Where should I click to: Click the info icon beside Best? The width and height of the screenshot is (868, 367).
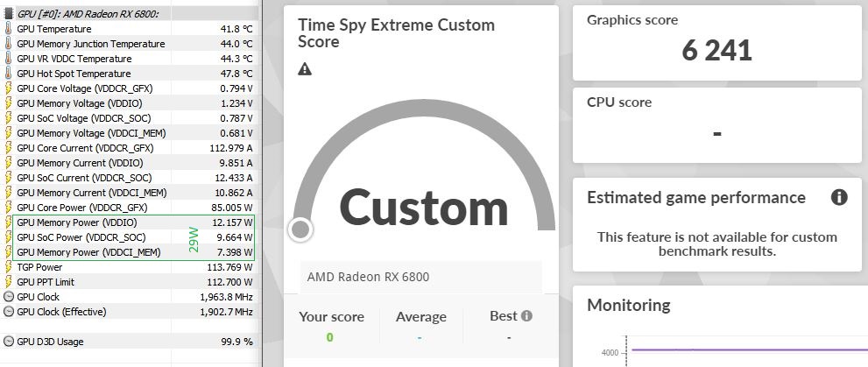click(526, 315)
